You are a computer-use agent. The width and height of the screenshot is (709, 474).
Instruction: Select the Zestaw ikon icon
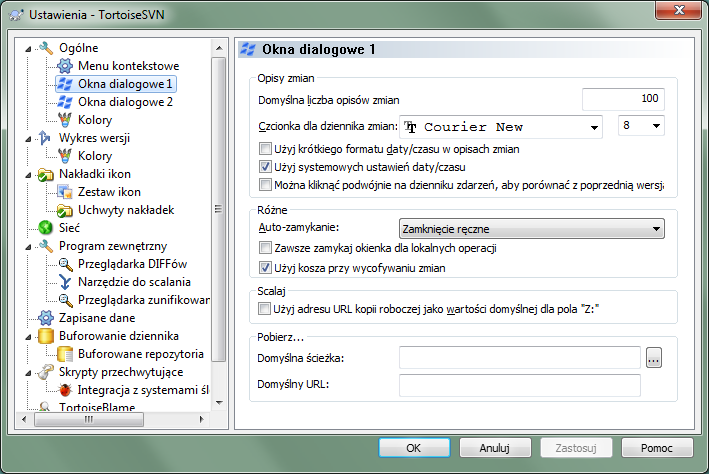pos(65,192)
